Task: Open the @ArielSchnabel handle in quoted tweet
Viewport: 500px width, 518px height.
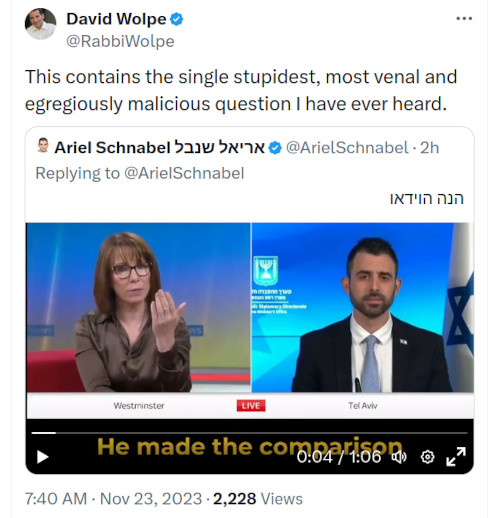Action: (x=347, y=148)
